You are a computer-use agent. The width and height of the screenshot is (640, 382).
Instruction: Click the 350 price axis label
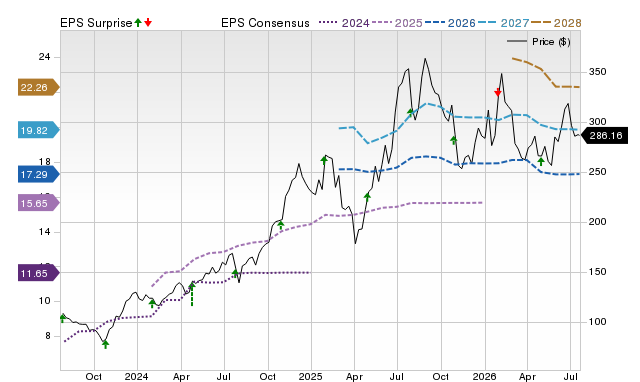click(x=597, y=72)
